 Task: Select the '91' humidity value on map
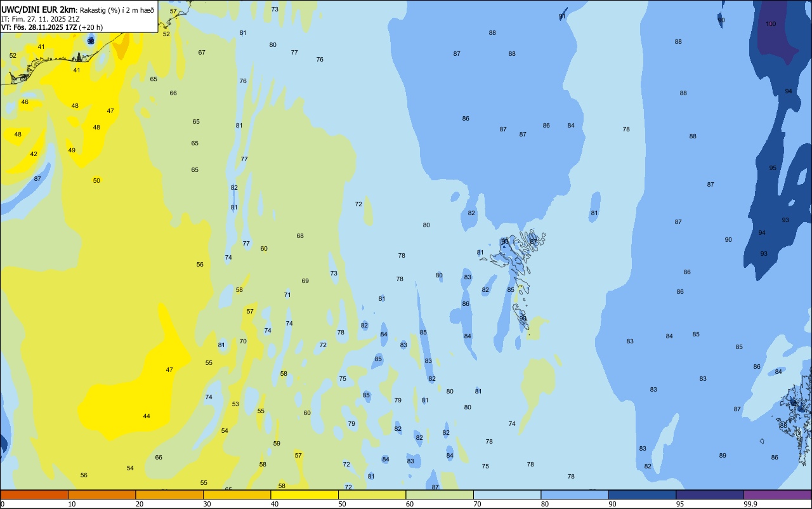[562, 17]
